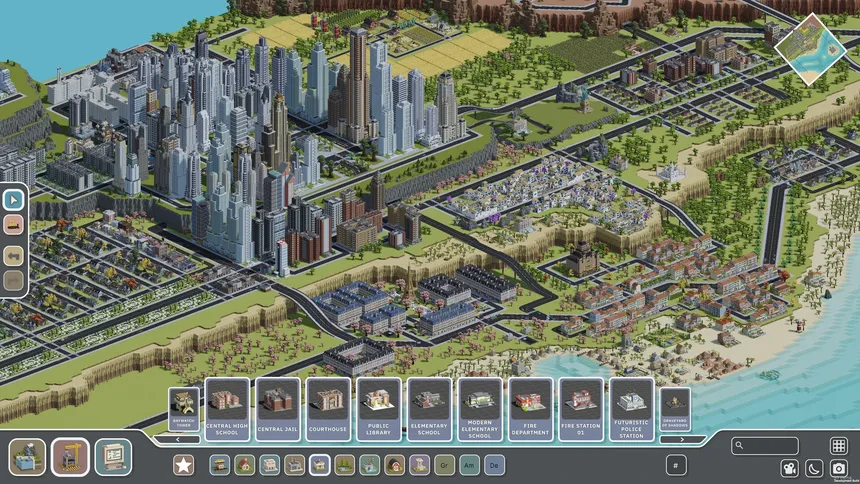The image size is (860, 484).
Task: Select the Central Jail building card
Action: [x=278, y=409]
